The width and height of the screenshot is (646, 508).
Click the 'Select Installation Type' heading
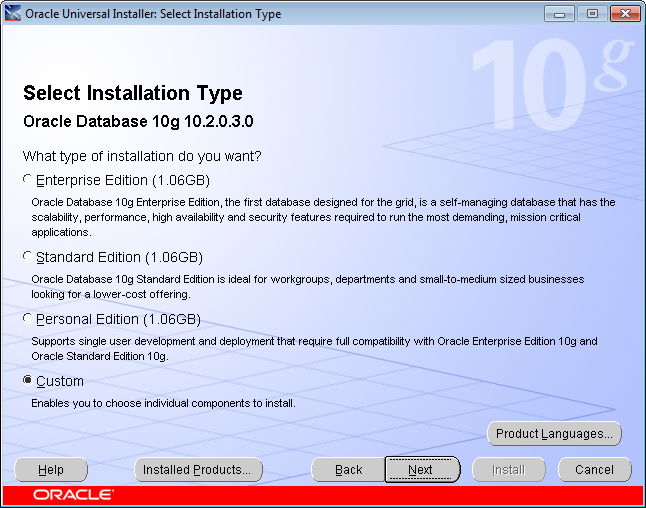click(x=133, y=93)
